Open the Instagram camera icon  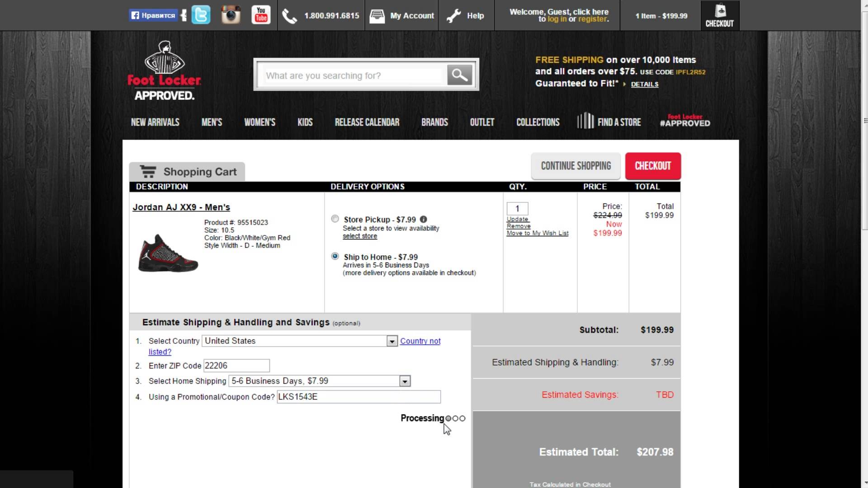[231, 15]
